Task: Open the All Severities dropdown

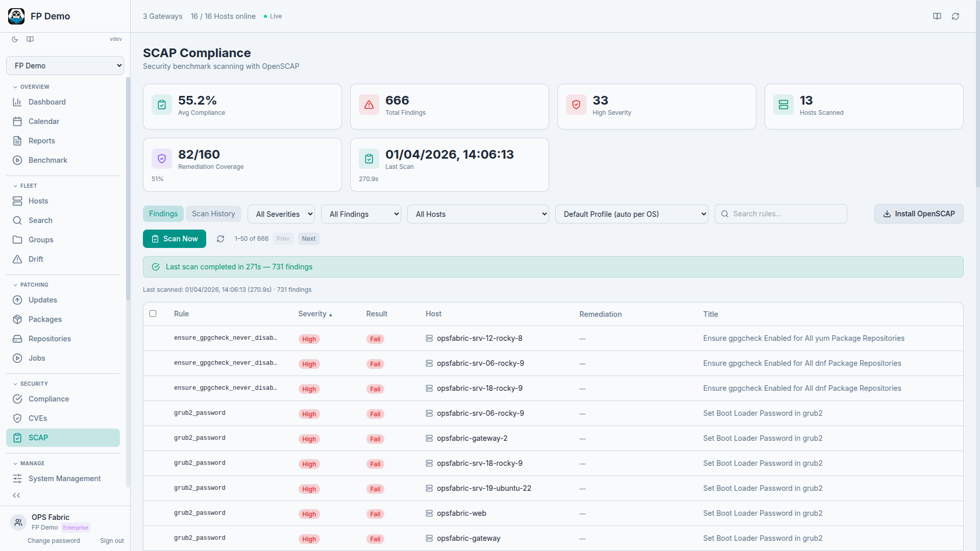Action: pyautogui.click(x=281, y=214)
